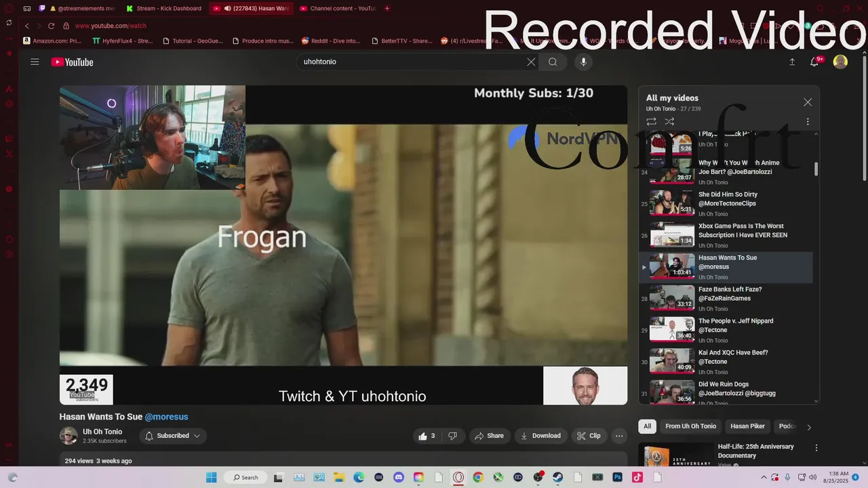Show hidden system tray icons
This screenshot has height=488, width=868.
coord(765,477)
